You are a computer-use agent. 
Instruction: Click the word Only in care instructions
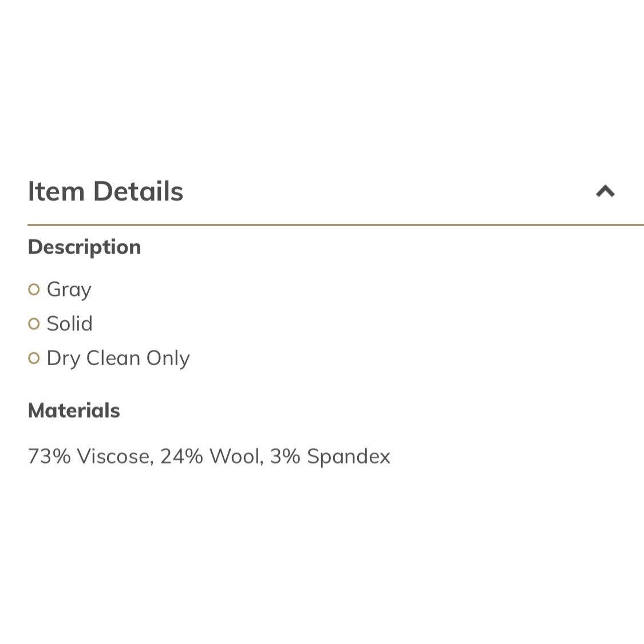pyautogui.click(x=168, y=359)
